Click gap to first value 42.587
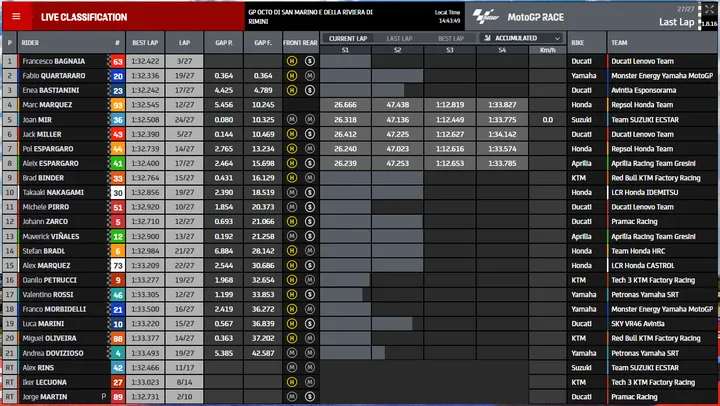Image resolution: width=720 pixels, height=406 pixels. (263, 353)
